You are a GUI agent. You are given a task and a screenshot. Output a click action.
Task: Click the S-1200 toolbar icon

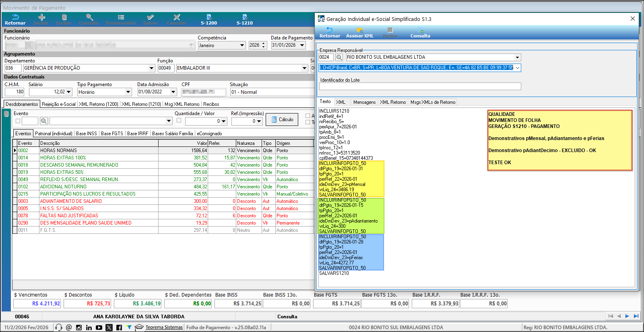209,19
